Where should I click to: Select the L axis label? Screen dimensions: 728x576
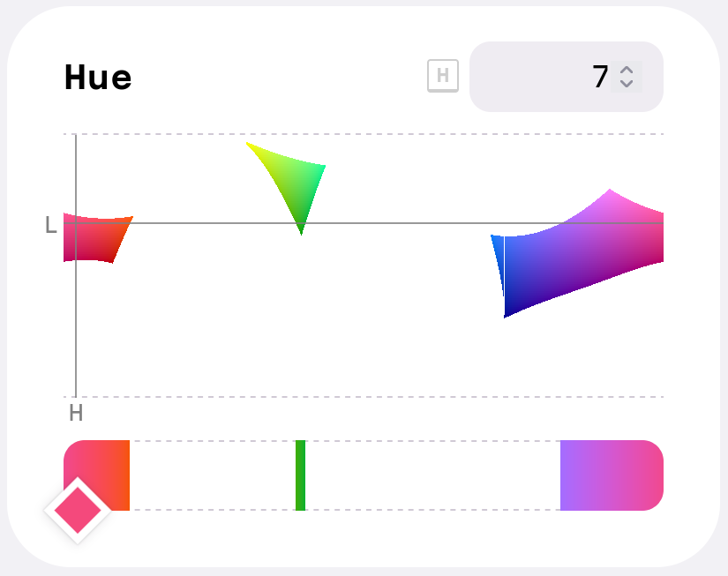pyautogui.click(x=51, y=223)
